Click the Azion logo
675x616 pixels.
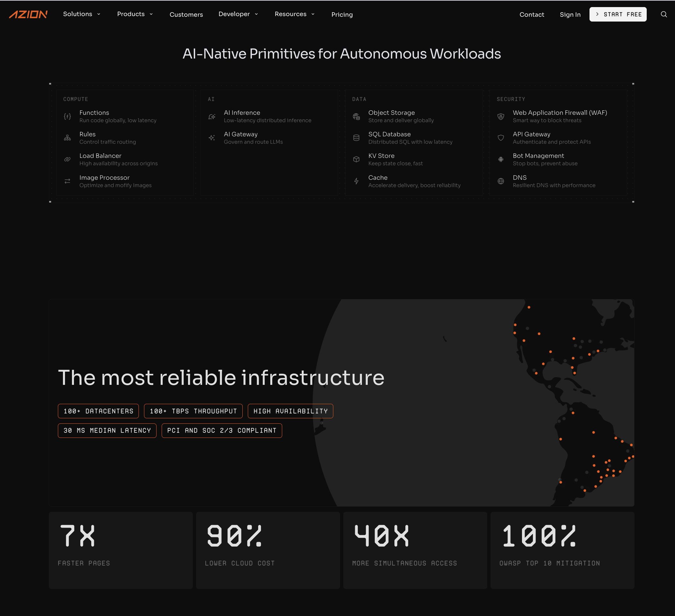coord(28,14)
